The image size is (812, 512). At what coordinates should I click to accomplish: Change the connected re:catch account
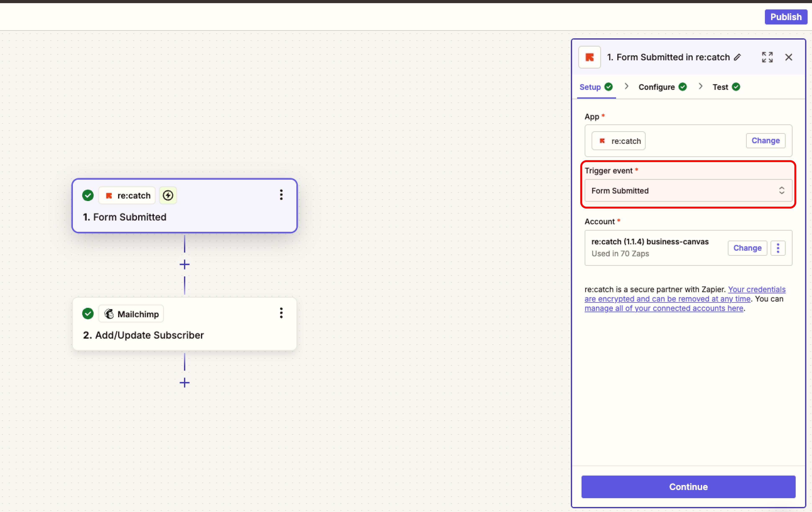[747, 248]
